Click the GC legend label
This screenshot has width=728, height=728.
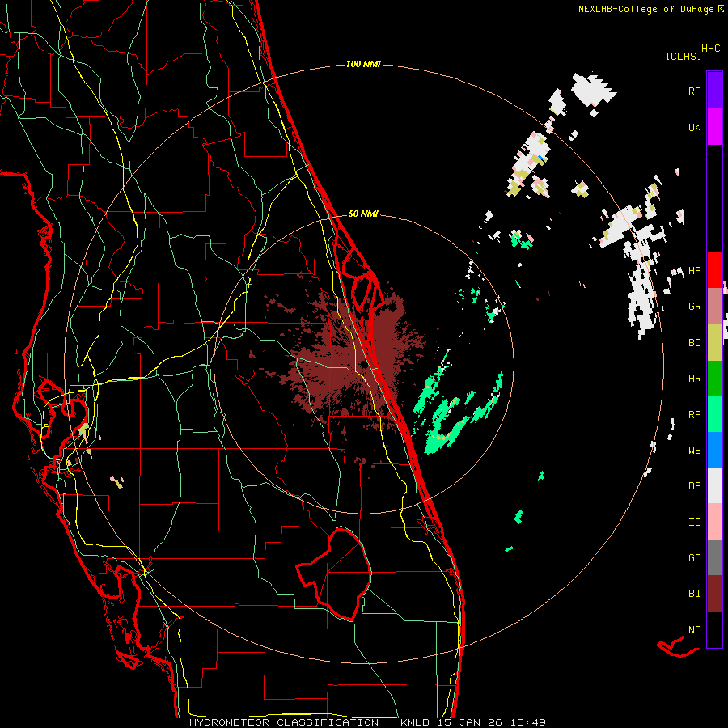click(x=694, y=558)
